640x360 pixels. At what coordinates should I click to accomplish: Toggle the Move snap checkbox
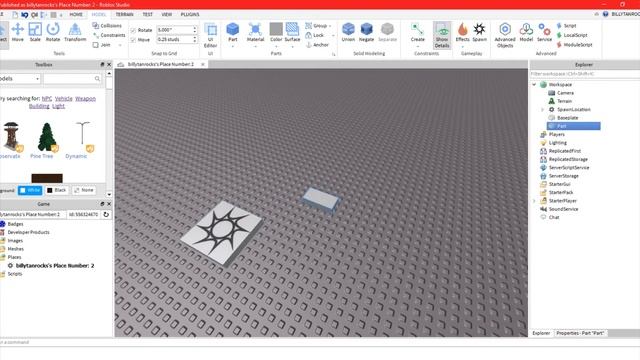[133, 40]
